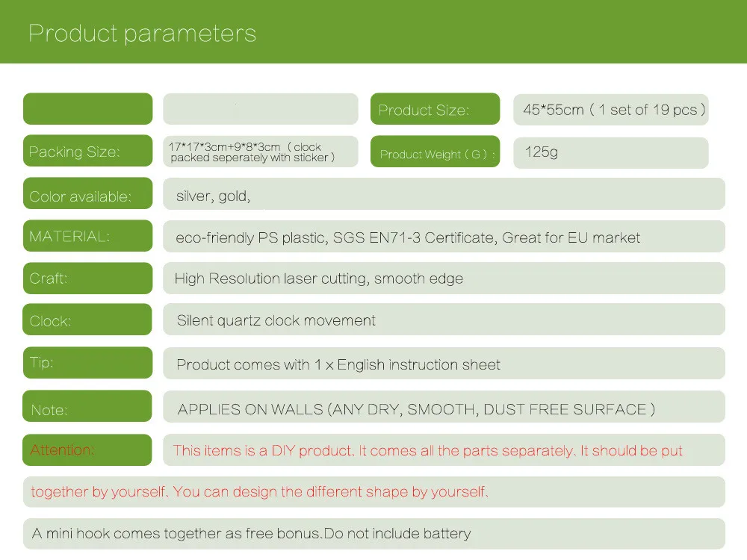Click the mini hook free bonus line
The image size is (747, 560).
pos(374,534)
